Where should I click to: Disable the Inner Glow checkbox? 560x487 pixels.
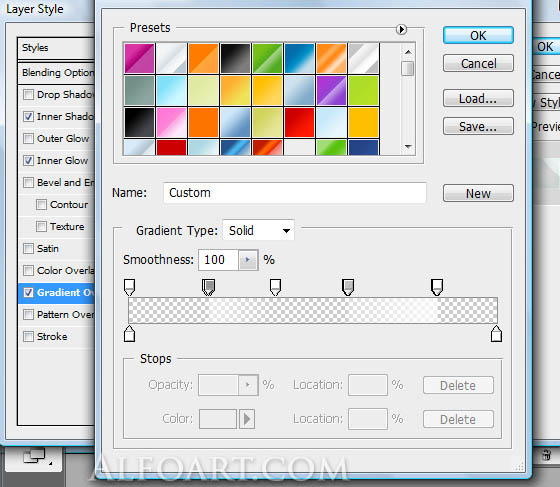click(28, 161)
